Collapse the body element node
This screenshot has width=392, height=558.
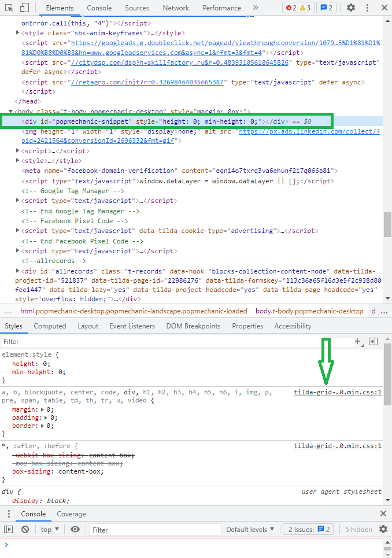tap(10, 112)
